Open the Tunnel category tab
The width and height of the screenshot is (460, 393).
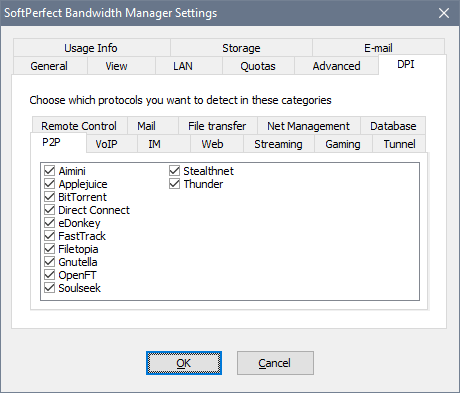pyautogui.click(x=399, y=144)
